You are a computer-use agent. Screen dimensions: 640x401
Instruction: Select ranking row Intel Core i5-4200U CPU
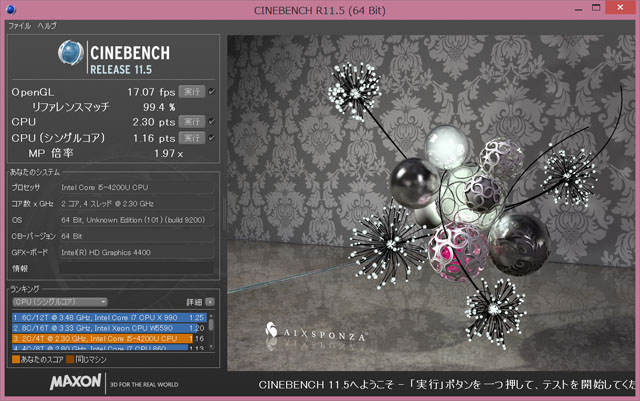pos(109,339)
